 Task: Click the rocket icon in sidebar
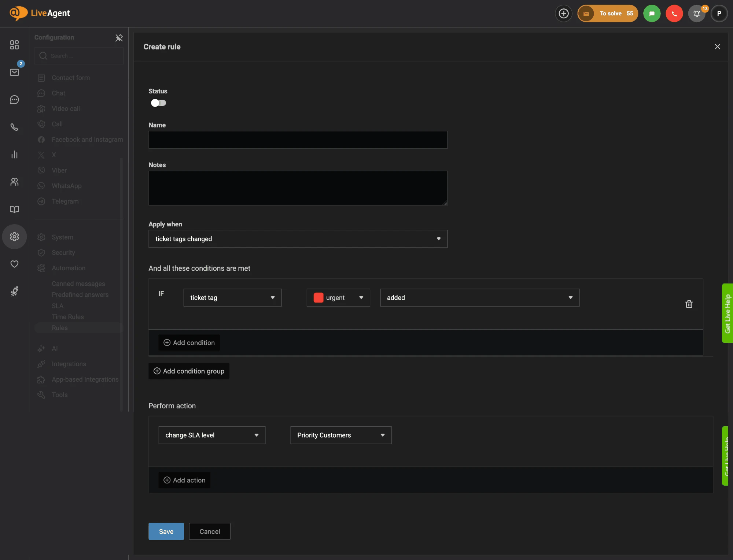tap(14, 292)
